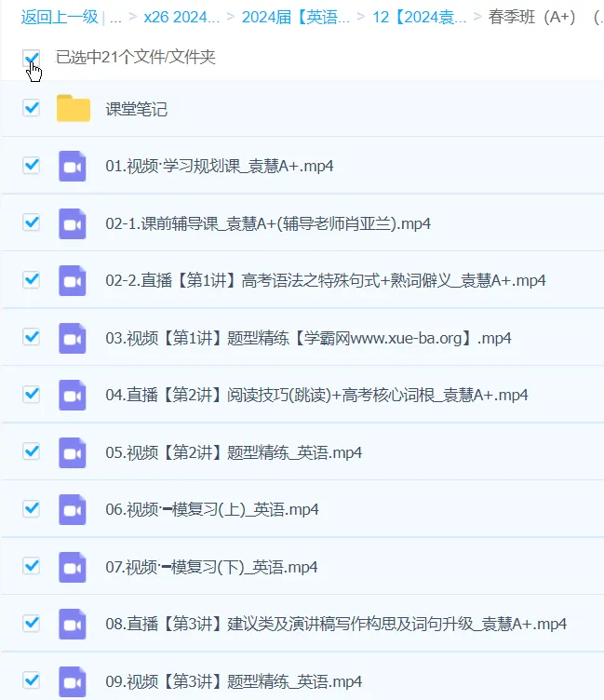Uncheck the 课堂笔记 folder checkbox
Screen dimensions: 604x700
point(32,108)
